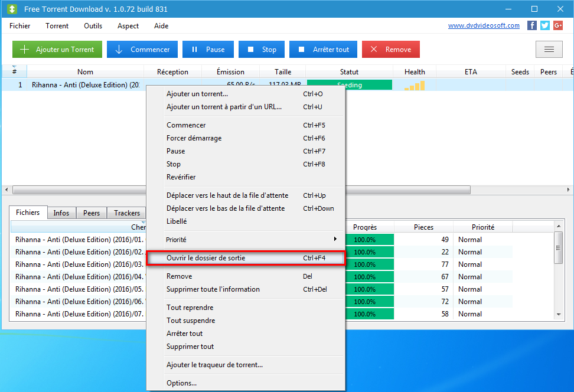Sort by the Statut column header
The width and height of the screenshot is (574, 392).
(349, 72)
